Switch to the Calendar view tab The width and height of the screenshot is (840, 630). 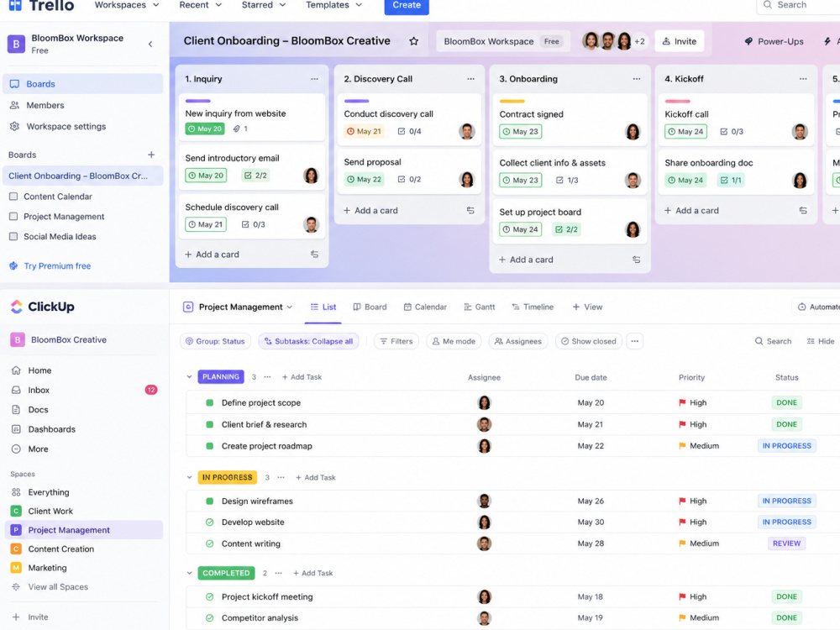(x=425, y=307)
